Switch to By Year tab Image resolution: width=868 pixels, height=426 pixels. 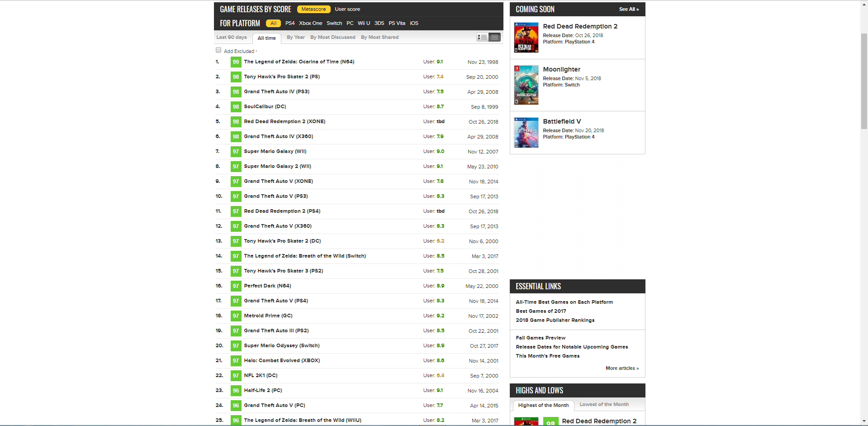[x=296, y=37]
